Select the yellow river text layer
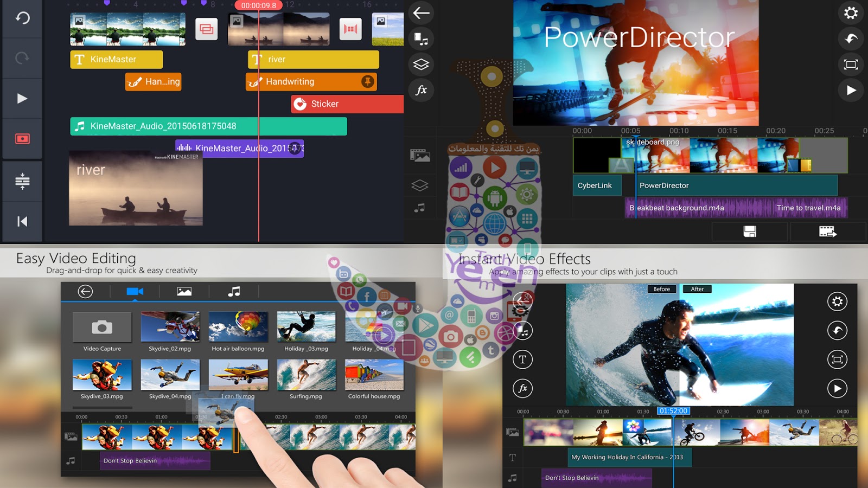Screen dimensions: 868x488 314,59
